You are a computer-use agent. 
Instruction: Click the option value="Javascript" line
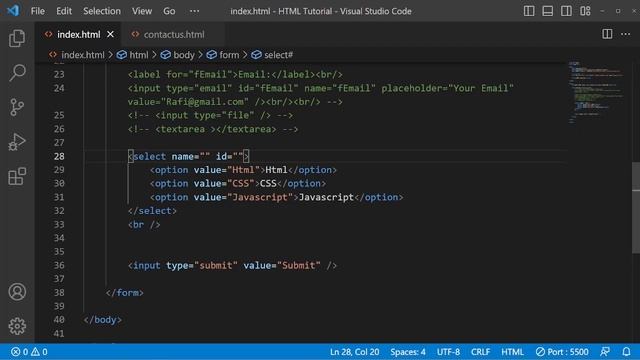point(276,197)
